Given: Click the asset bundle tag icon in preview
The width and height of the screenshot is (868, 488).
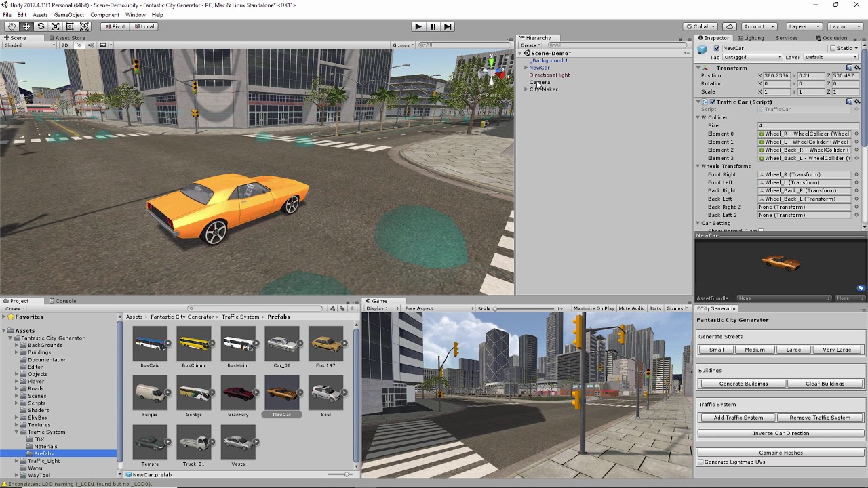Looking at the screenshot, I should pyautogui.click(x=861, y=288).
